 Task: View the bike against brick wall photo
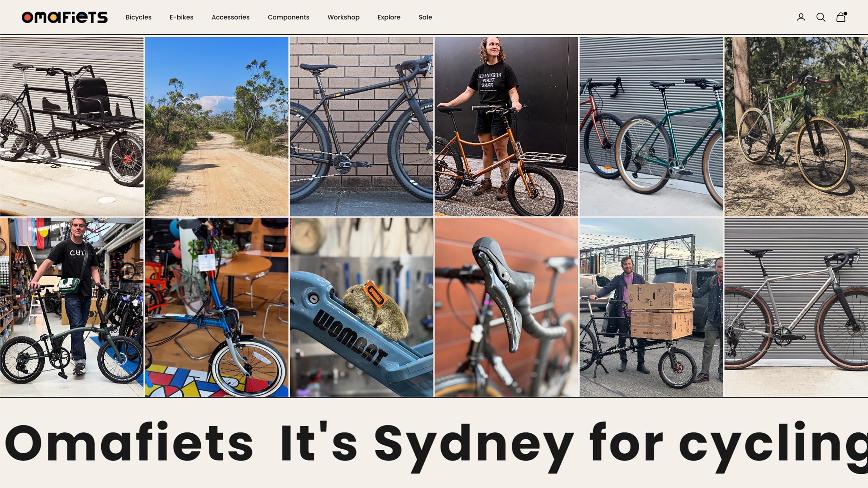(362, 127)
